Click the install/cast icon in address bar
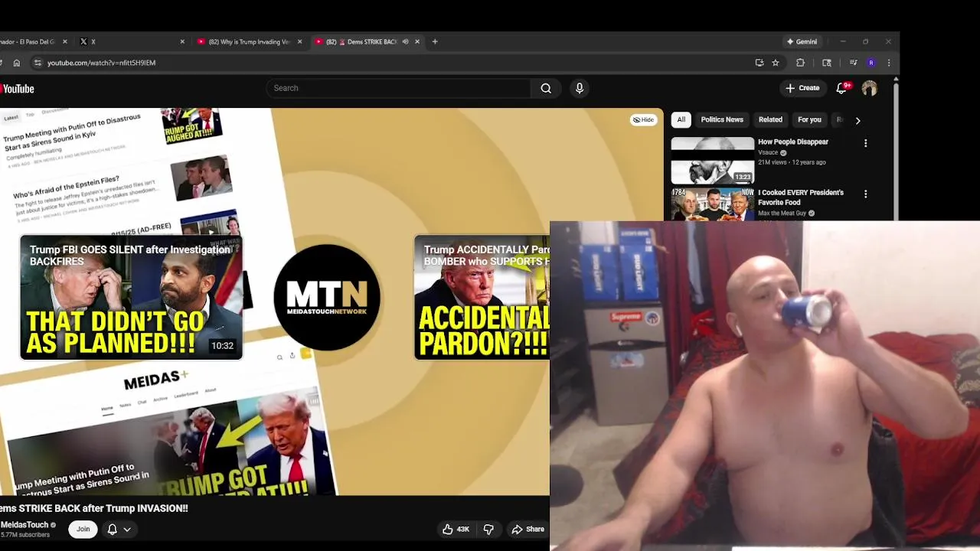The image size is (980, 551). (759, 63)
